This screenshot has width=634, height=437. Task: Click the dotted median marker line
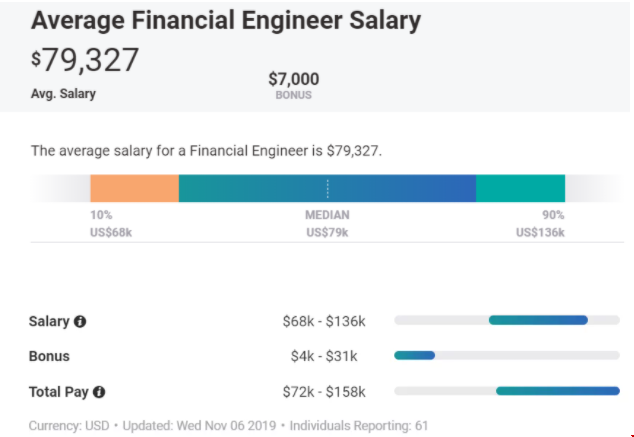click(x=327, y=189)
